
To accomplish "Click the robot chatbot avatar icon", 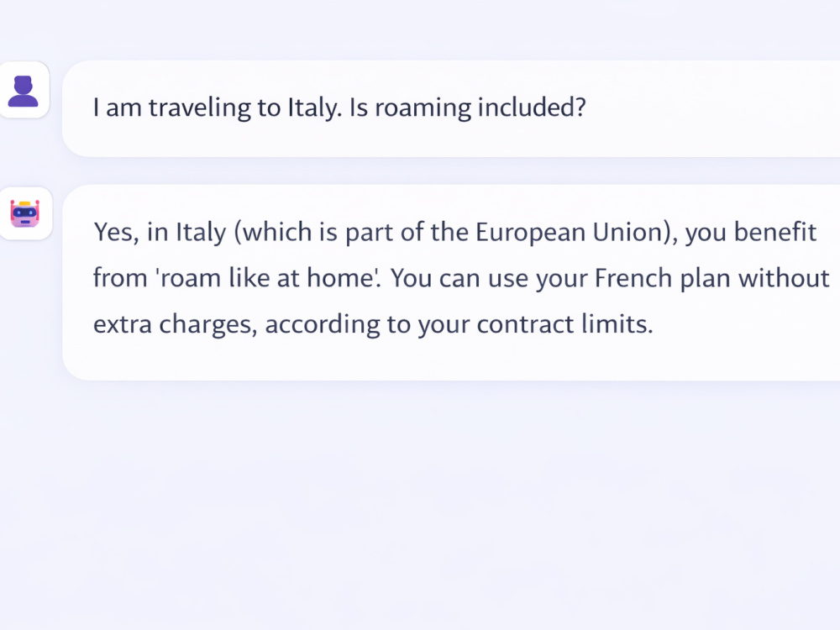I will coord(24,213).
